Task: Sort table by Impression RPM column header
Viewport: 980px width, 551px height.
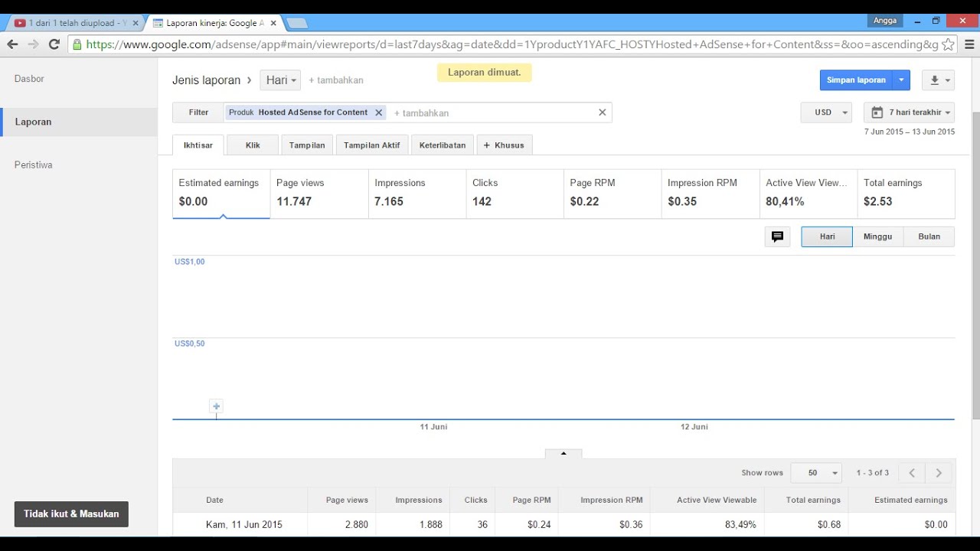Action: click(x=612, y=500)
